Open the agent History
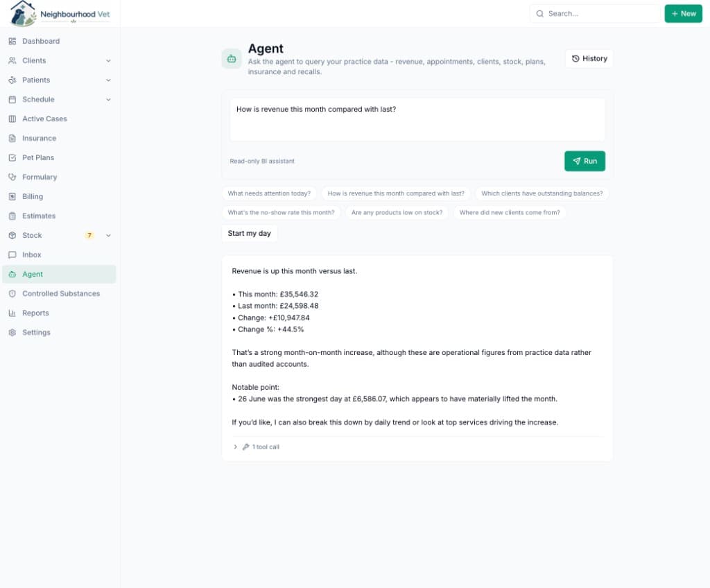The image size is (710, 588). pyautogui.click(x=589, y=59)
